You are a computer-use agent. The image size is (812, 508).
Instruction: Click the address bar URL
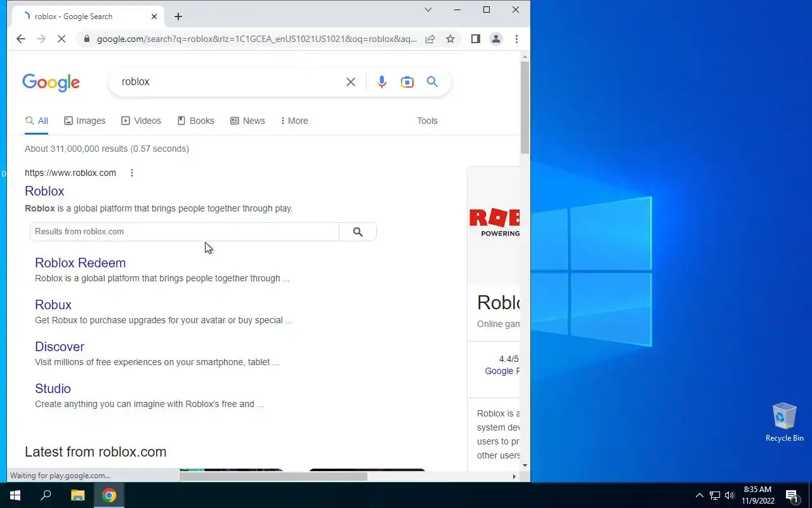click(257, 39)
